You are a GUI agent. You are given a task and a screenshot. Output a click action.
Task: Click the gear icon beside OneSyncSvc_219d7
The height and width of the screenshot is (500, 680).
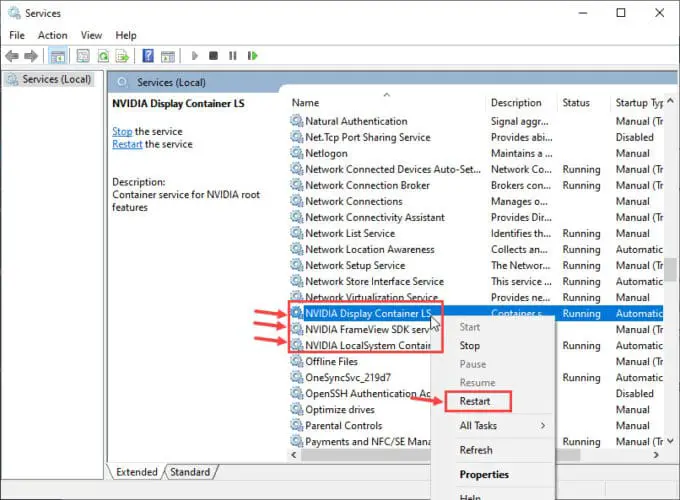(297, 377)
